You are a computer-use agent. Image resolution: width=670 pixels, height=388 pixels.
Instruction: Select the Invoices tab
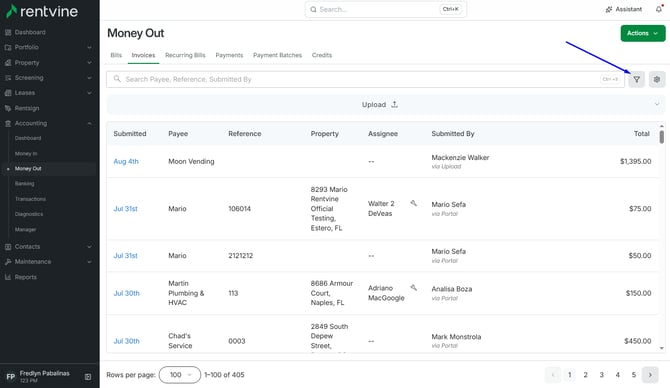(143, 55)
